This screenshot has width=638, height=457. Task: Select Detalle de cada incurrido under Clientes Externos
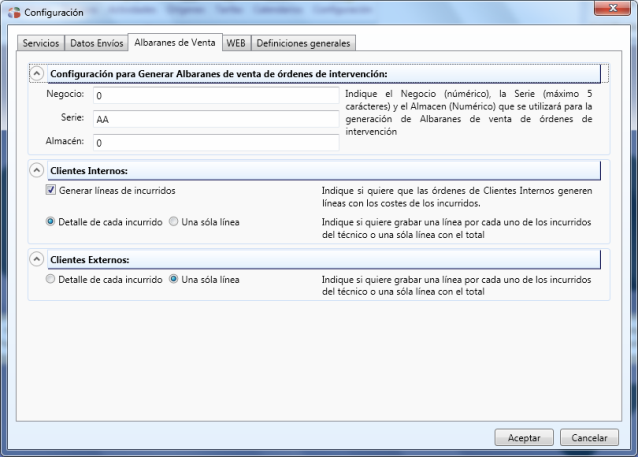(51, 279)
